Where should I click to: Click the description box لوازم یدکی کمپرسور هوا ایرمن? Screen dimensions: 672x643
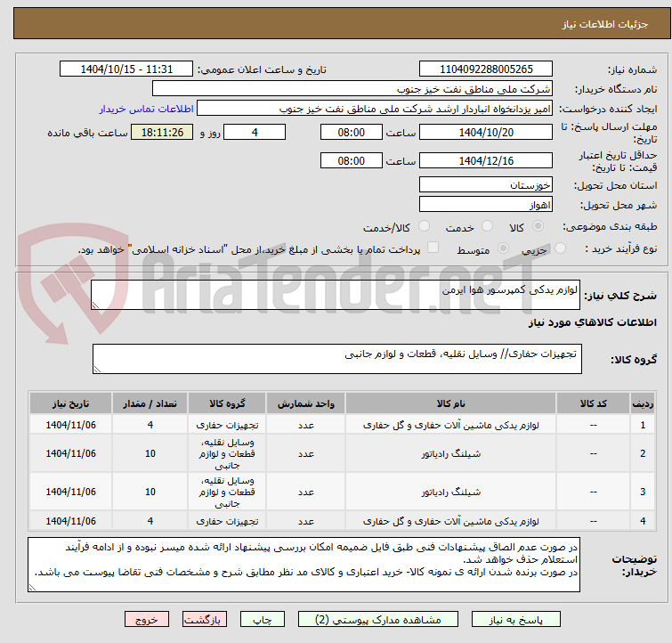[x=336, y=295]
